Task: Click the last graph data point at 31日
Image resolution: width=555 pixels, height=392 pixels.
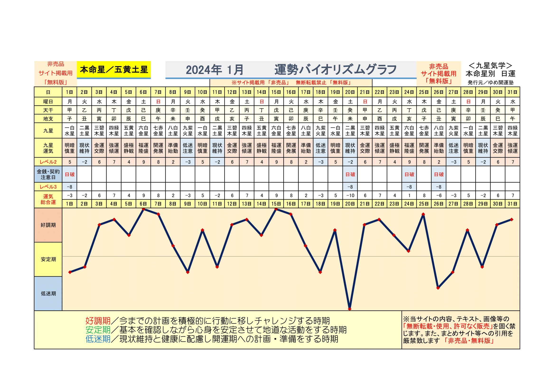Action: (512, 220)
